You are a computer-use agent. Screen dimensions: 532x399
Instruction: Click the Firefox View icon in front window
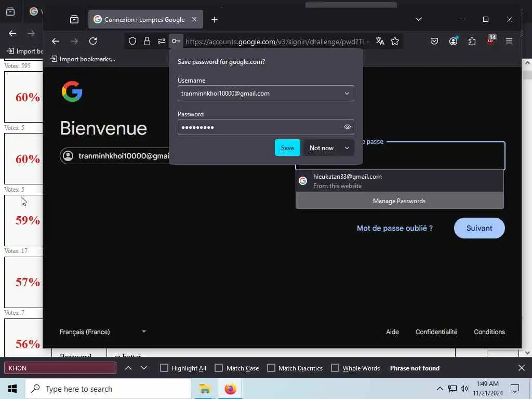[74, 20]
